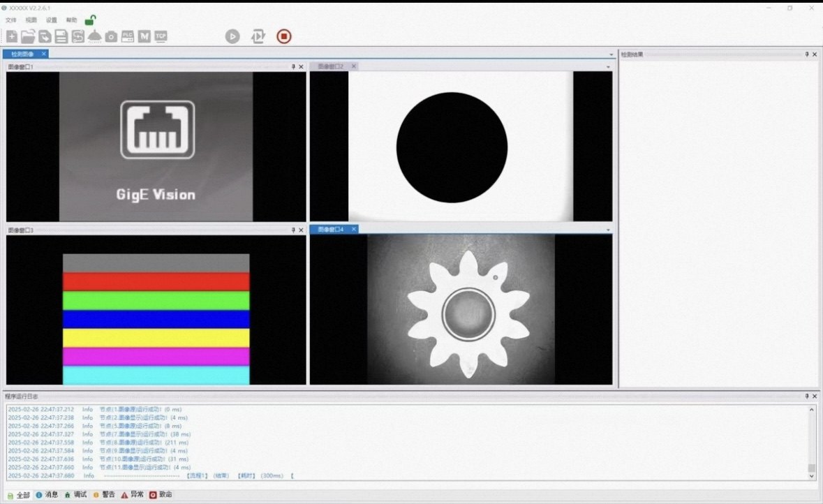Open the 设置 menu

tap(52, 20)
